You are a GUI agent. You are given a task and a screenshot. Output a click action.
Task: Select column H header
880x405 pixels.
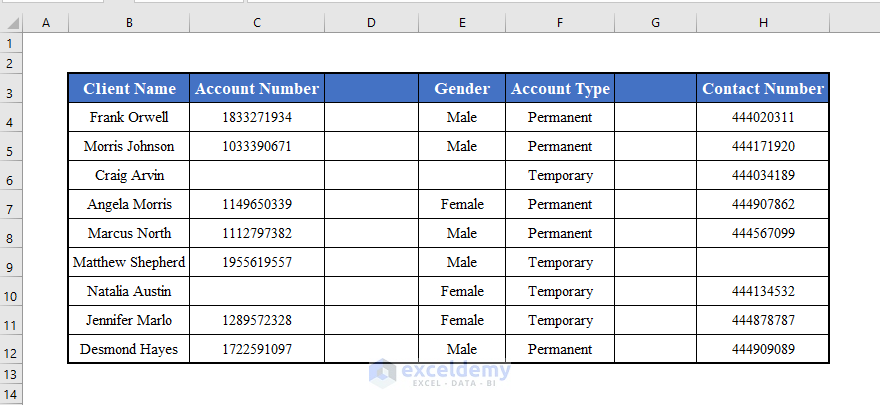[x=763, y=22]
